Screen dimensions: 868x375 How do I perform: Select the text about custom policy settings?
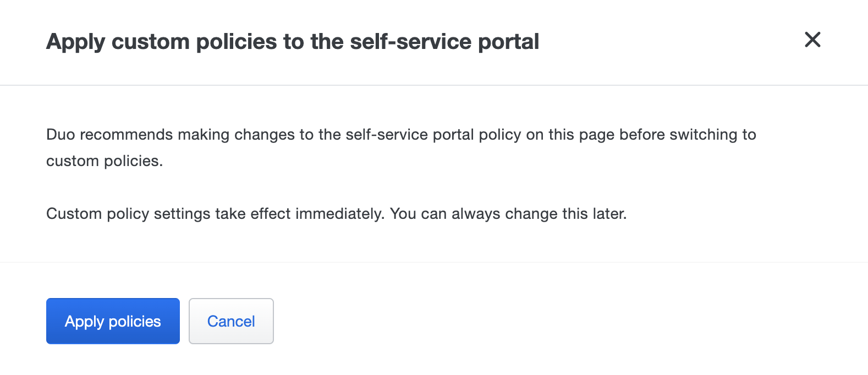[337, 213]
